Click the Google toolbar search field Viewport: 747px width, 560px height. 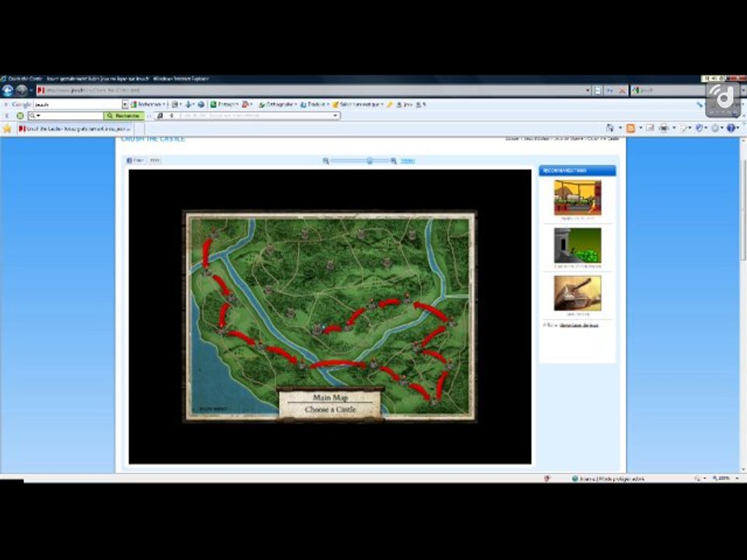(x=78, y=104)
